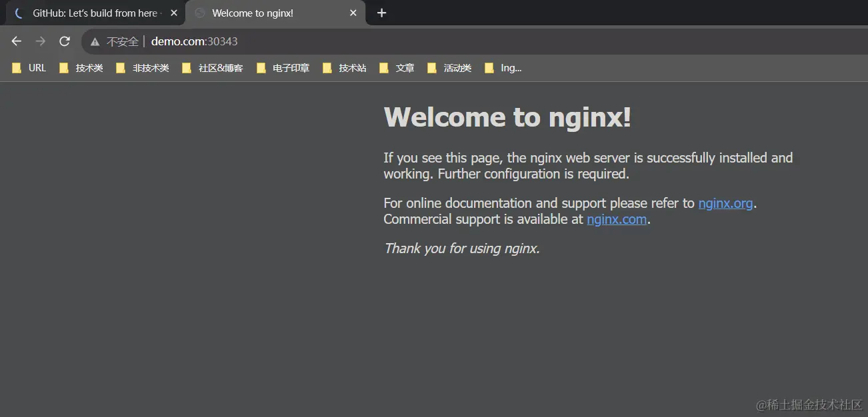Open the 电子印章 bookmark folder
Image resolution: width=868 pixels, height=417 pixels.
pyautogui.click(x=283, y=68)
